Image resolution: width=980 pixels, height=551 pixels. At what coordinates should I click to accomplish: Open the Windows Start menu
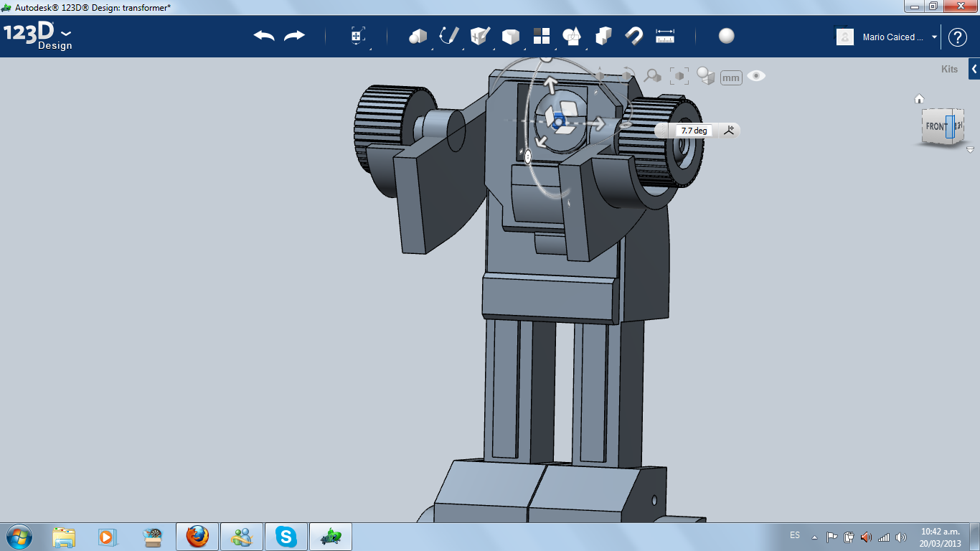pos(19,537)
